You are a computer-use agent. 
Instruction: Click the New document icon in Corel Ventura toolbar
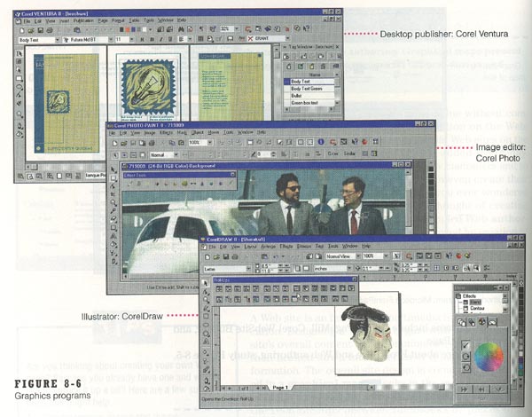click(21, 30)
